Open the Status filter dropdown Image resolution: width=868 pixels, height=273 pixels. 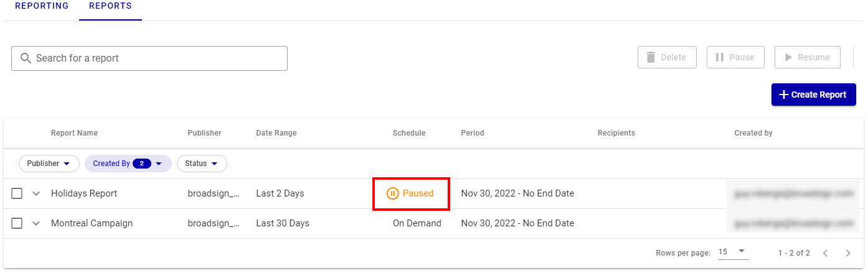pyautogui.click(x=202, y=164)
